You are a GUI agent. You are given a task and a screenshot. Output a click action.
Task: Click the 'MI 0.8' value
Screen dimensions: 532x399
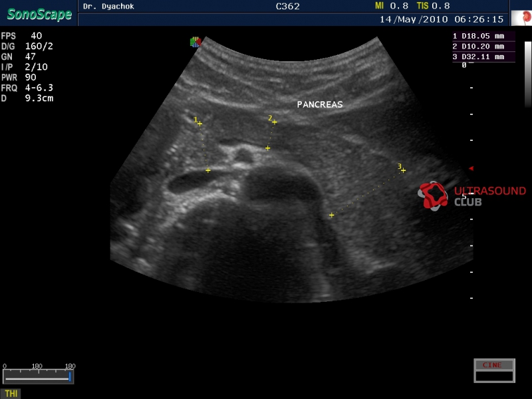click(392, 6)
